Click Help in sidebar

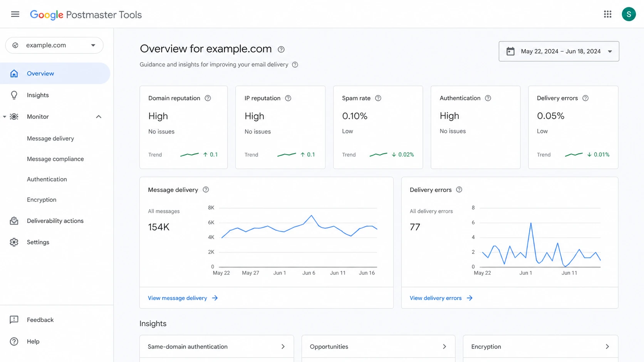coord(33,341)
